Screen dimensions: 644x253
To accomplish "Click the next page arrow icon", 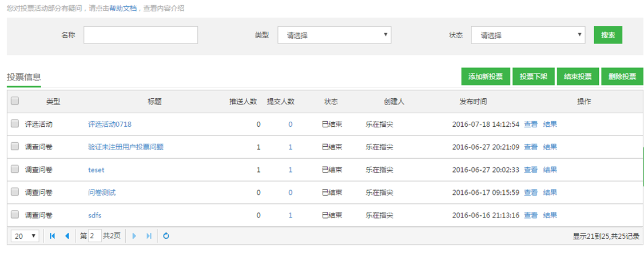I will click(x=134, y=236).
